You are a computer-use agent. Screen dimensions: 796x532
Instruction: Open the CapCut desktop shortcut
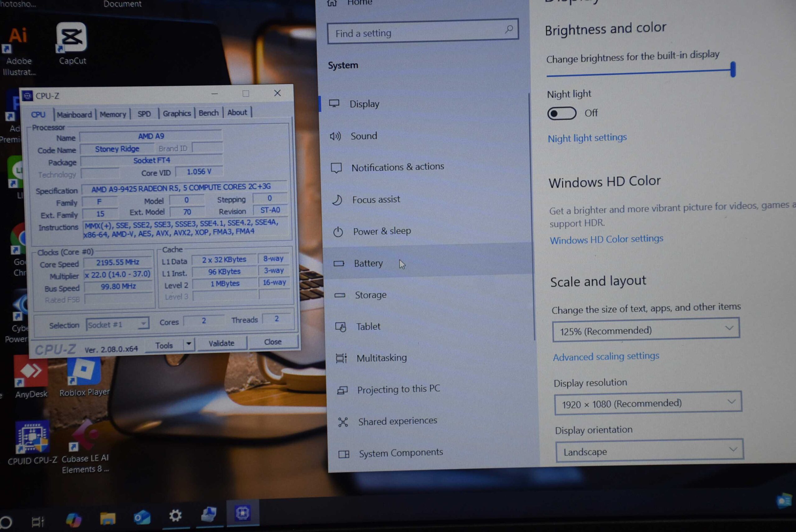[x=71, y=37]
